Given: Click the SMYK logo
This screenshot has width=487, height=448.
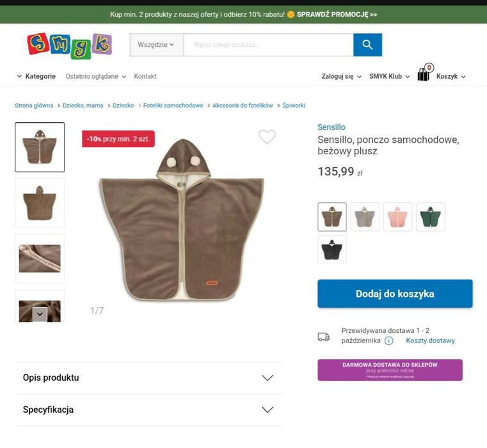Looking at the screenshot, I should coord(70,45).
